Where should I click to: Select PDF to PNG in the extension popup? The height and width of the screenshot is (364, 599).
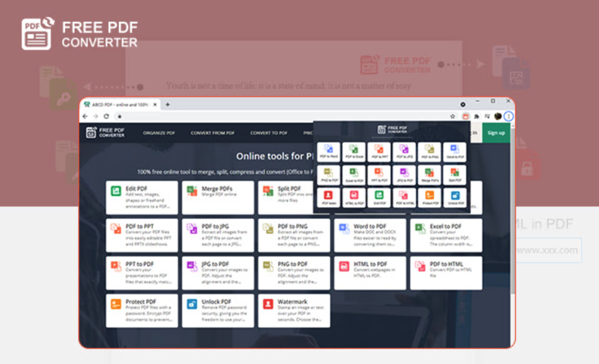point(429,152)
